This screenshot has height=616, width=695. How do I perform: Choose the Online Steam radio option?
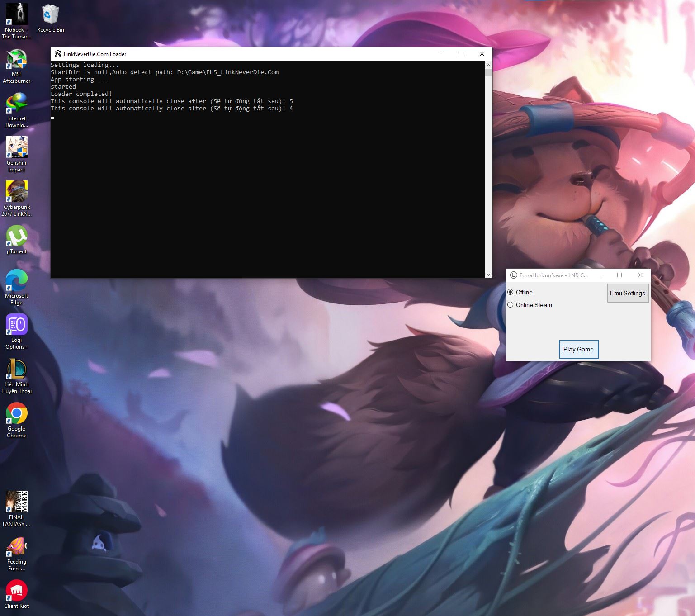pos(511,305)
